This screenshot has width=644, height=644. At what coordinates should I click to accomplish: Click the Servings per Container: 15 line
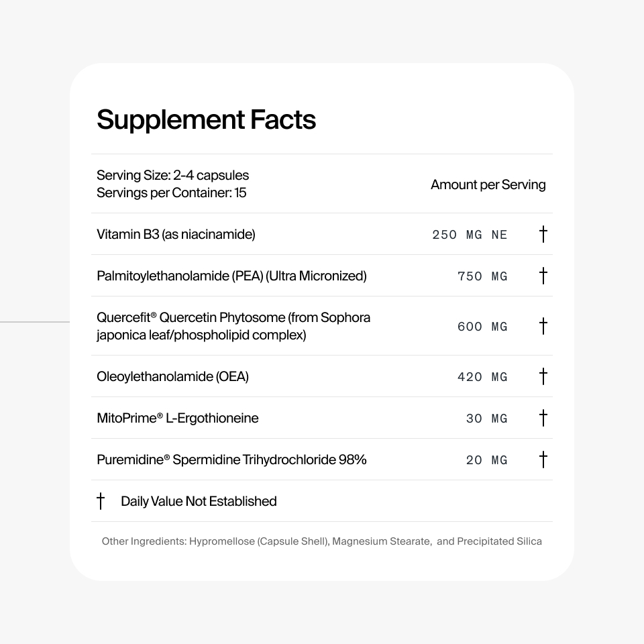[171, 193]
